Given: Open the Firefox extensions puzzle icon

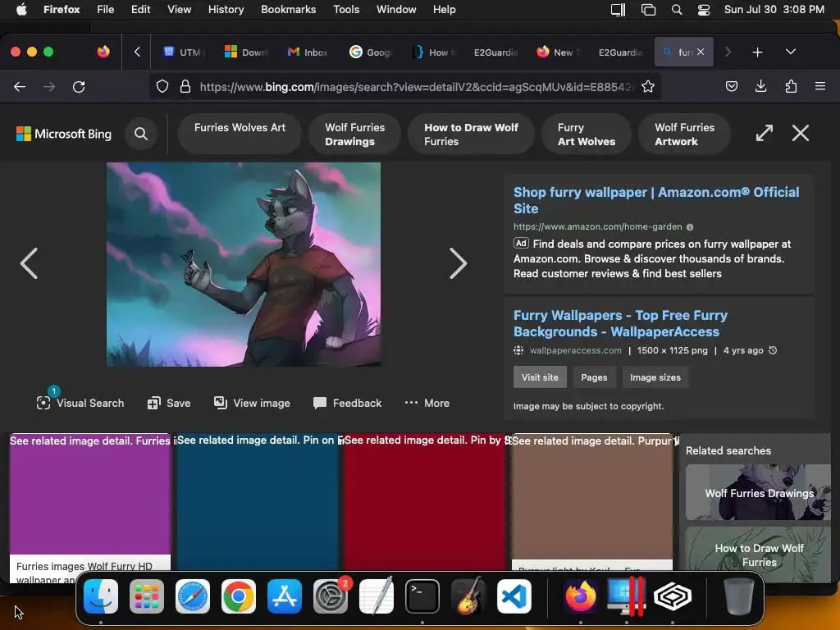Looking at the screenshot, I should (791, 86).
